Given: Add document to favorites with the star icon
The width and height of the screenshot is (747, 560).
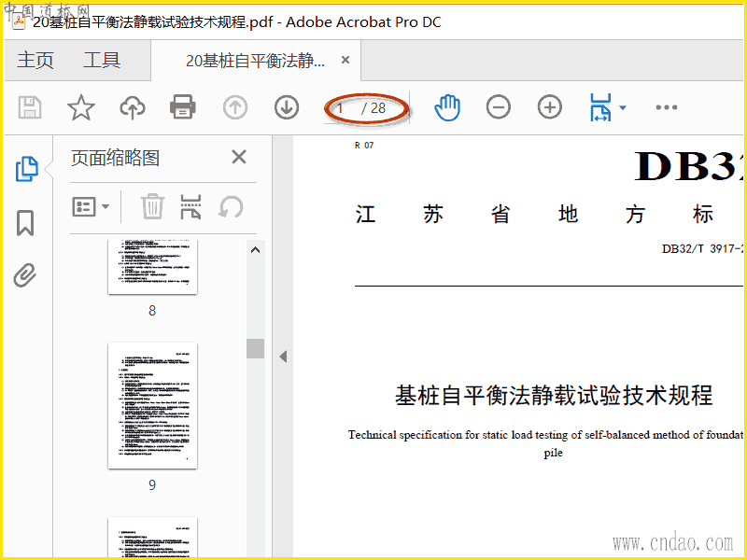Looking at the screenshot, I should 81,107.
